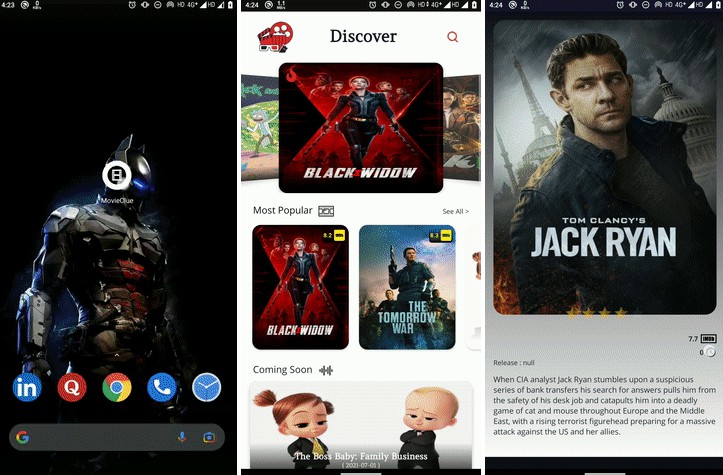This screenshot has width=723, height=475.
Task: Click the Coming Soon section label
Action: tap(282, 370)
